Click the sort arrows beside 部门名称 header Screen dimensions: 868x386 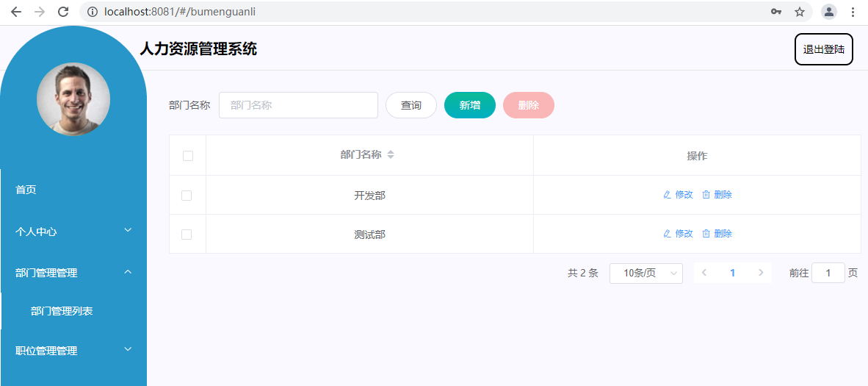(x=391, y=155)
